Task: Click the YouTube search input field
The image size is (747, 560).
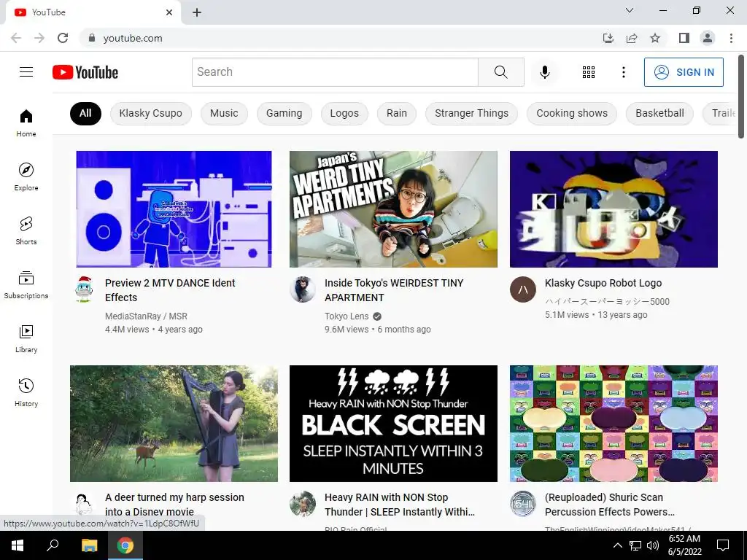Action: point(335,72)
